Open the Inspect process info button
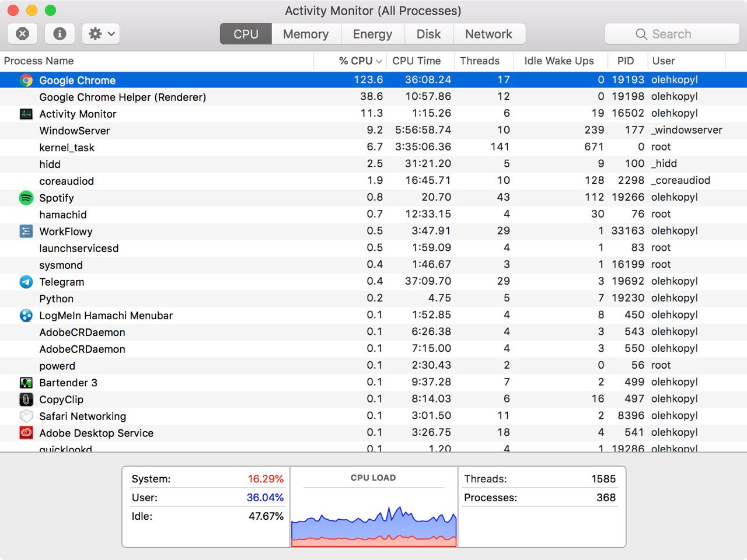 (x=60, y=34)
